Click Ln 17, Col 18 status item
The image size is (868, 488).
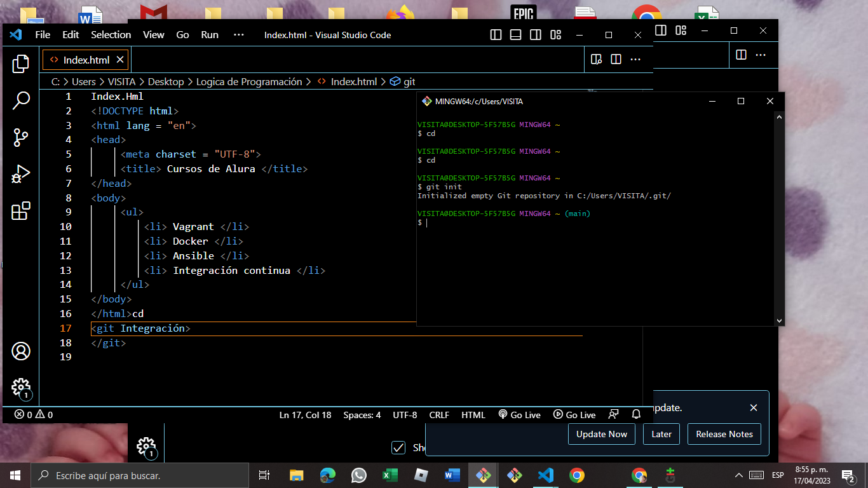305,415
